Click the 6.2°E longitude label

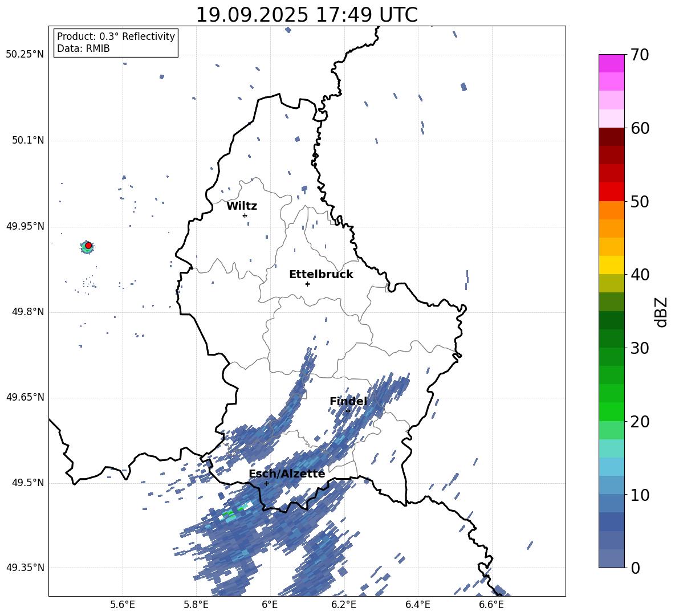pyautogui.click(x=344, y=605)
